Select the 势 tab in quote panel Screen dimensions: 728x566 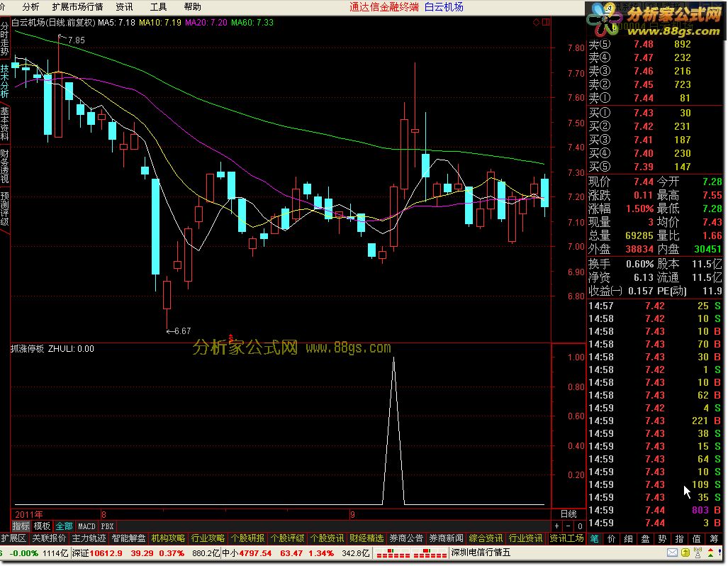(x=663, y=538)
